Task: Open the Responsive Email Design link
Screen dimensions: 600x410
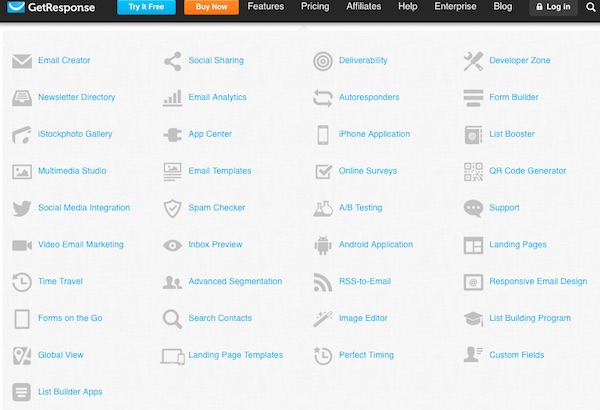Action: (538, 281)
